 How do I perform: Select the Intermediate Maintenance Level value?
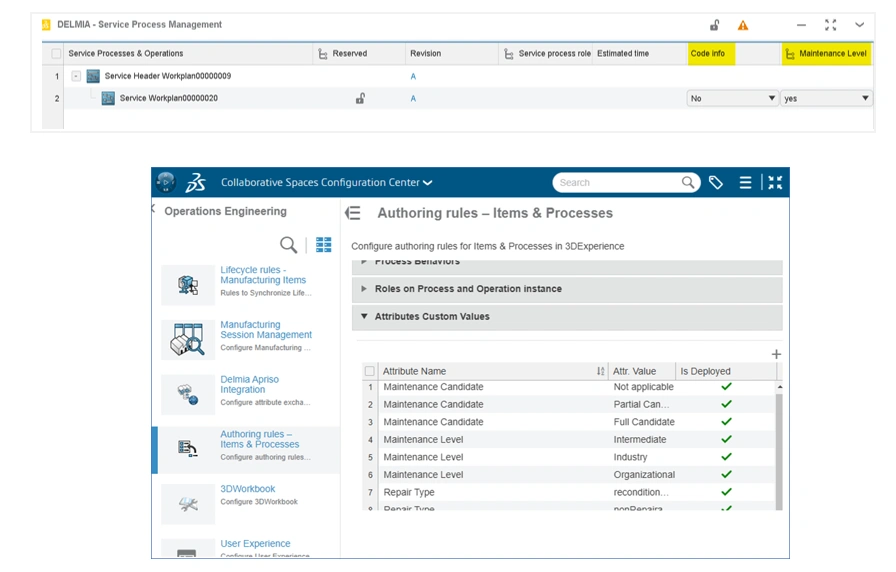click(640, 440)
